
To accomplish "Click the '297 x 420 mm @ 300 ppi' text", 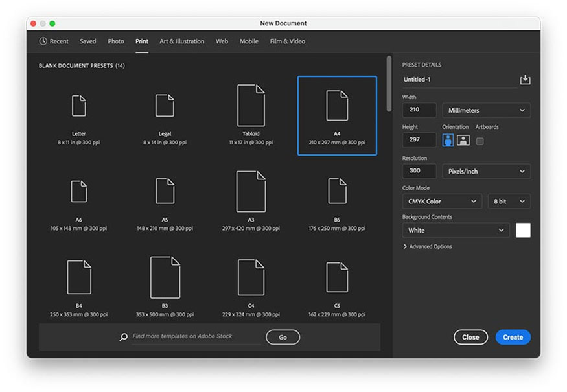I will click(x=251, y=229).
